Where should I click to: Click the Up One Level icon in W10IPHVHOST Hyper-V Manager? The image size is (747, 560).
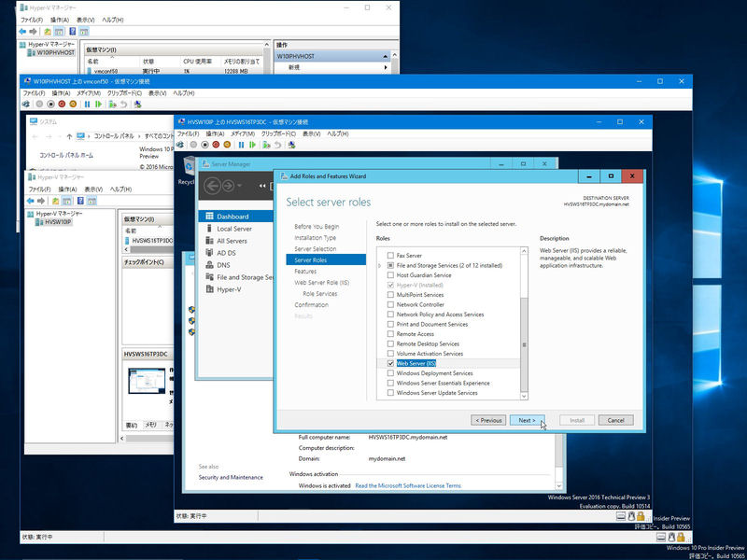48,32
